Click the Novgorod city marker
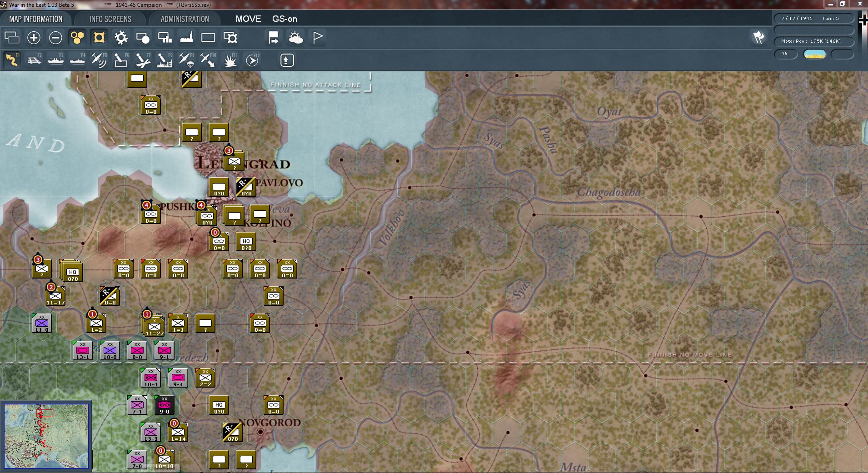 260,432
